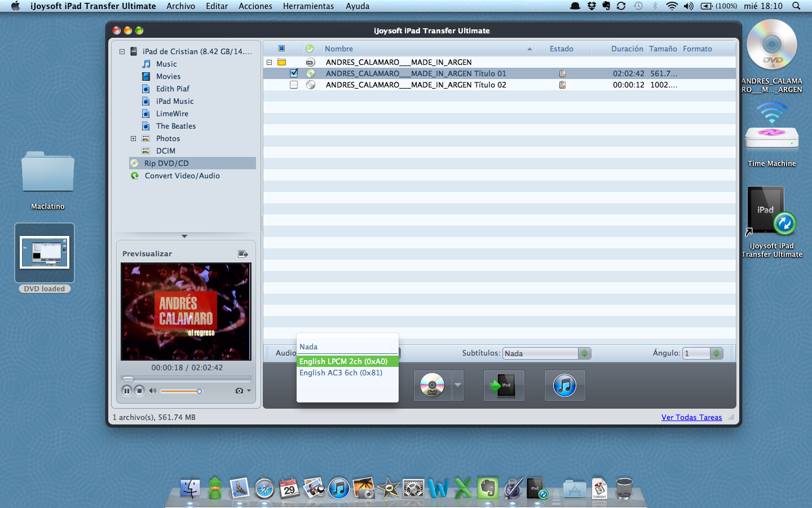Open the Ángulo dropdown

703,353
